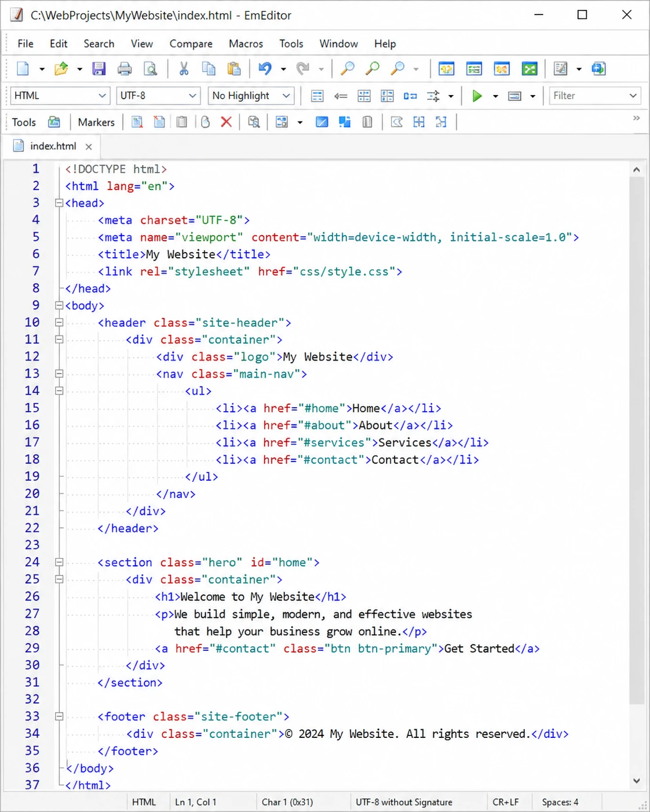The width and height of the screenshot is (650, 812).
Task: Click the notepad-with-pencil icon in main toolbar
Action: [560, 69]
